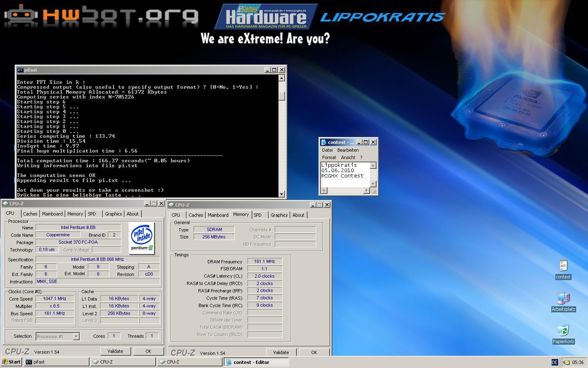
Task: Select contest - Editor taskbar button
Action: point(256,362)
